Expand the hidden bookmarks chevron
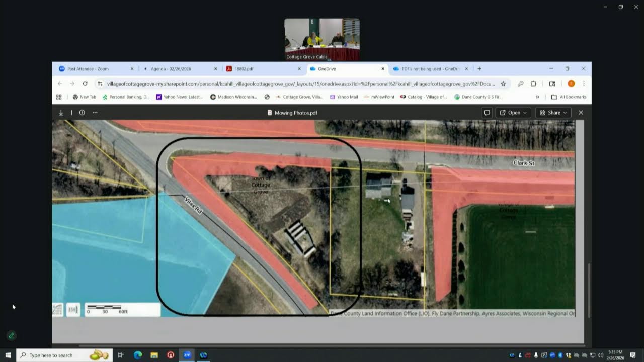644x362 pixels. point(537,97)
